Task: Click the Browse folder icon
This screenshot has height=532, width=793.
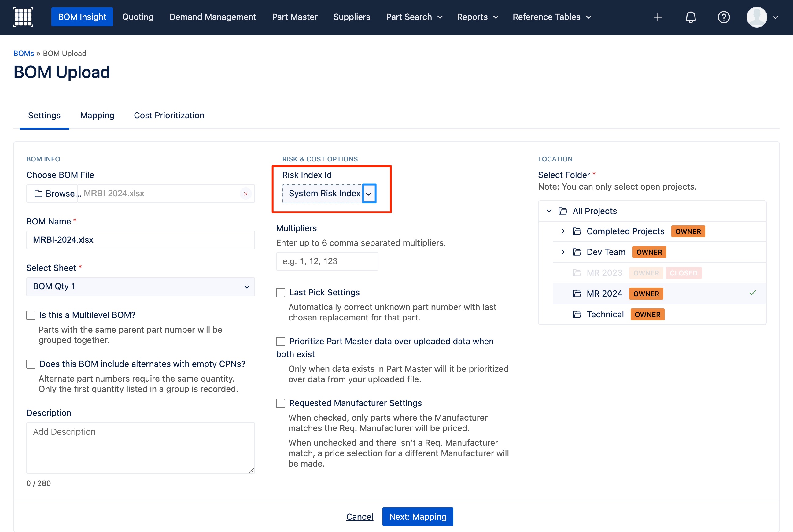Action: (38, 194)
